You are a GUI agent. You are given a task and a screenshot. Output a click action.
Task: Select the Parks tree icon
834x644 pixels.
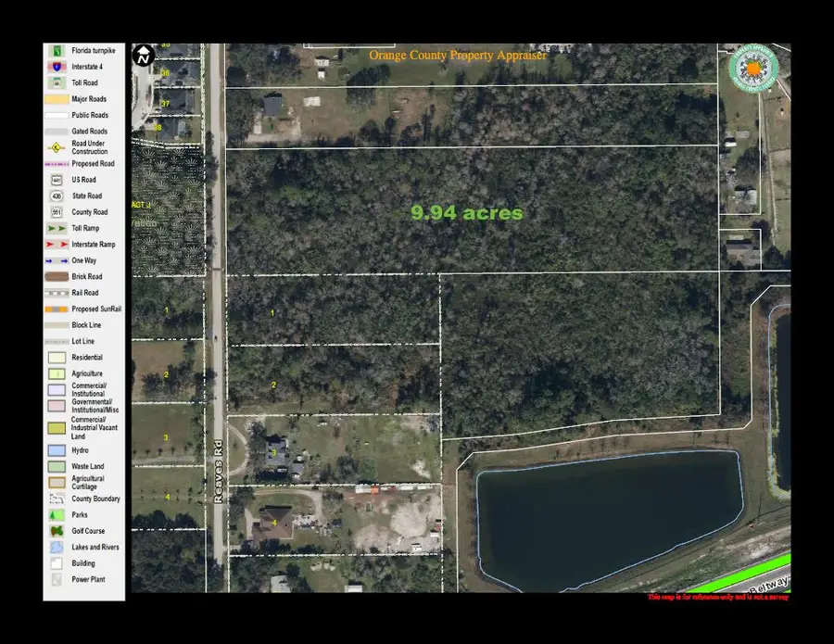coord(56,514)
